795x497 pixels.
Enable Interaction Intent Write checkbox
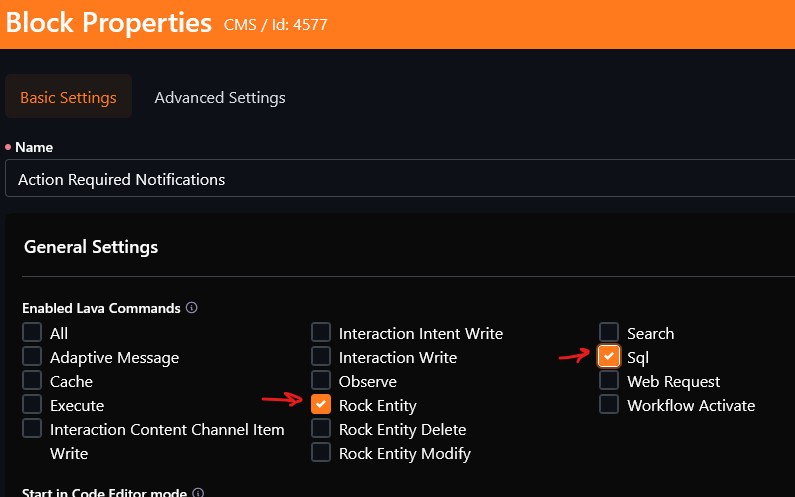click(x=321, y=333)
